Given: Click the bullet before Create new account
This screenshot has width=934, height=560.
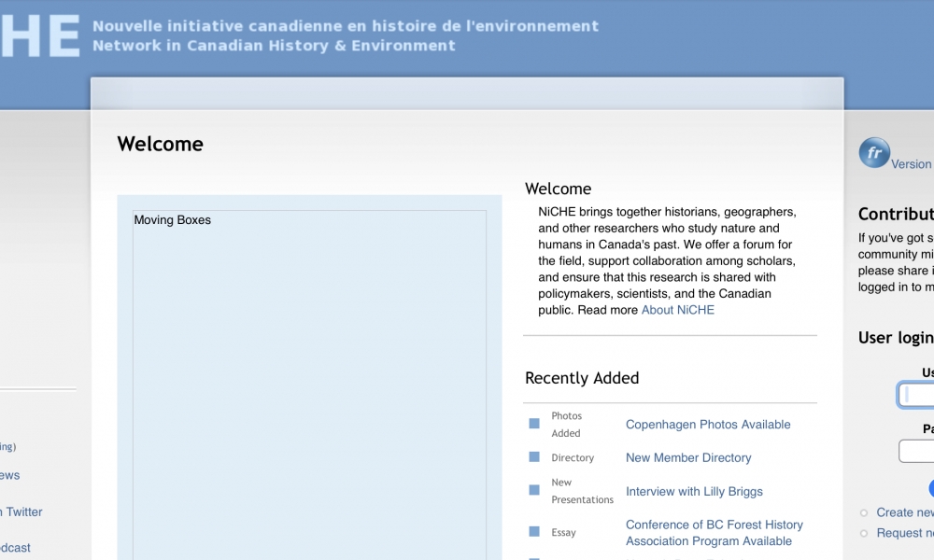Looking at the screenshot, I should point(864,512).
